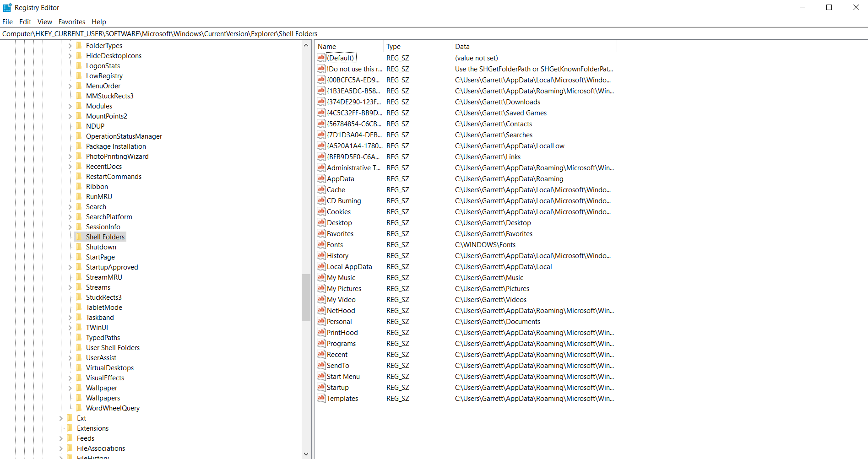Expand the StartupApproved key

(70, 267)
